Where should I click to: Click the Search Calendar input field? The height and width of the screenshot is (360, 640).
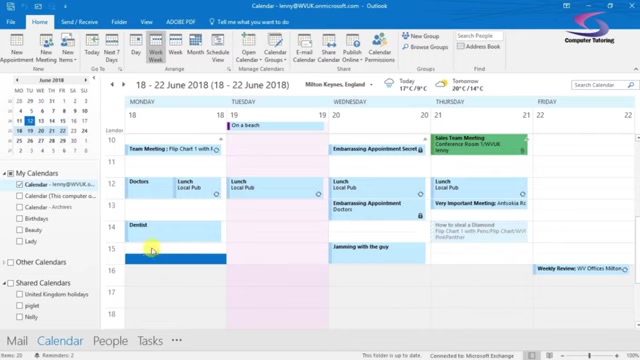click(599, 85)
